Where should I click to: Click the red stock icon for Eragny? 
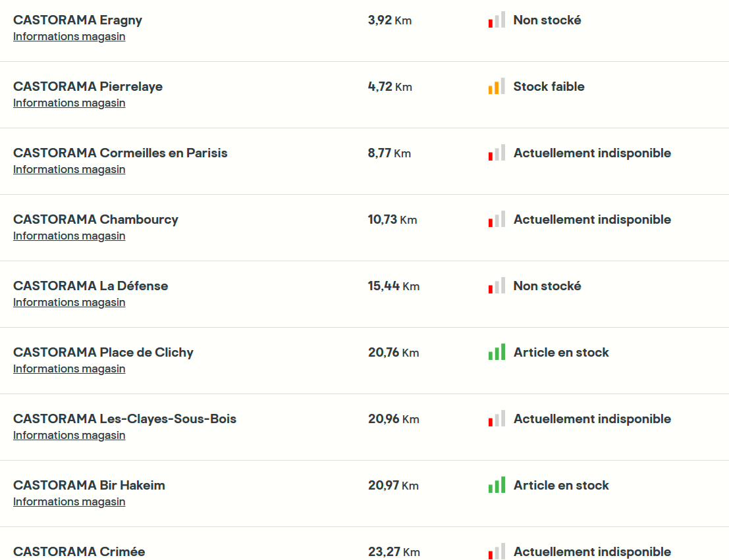(x=497, y=20)
